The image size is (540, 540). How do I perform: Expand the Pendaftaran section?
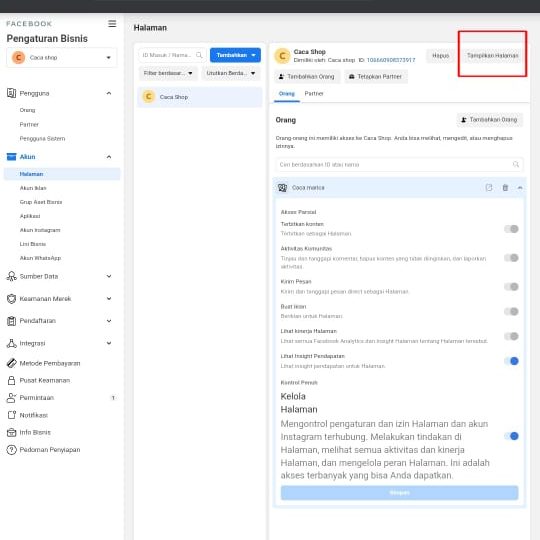tap(109, 321)
